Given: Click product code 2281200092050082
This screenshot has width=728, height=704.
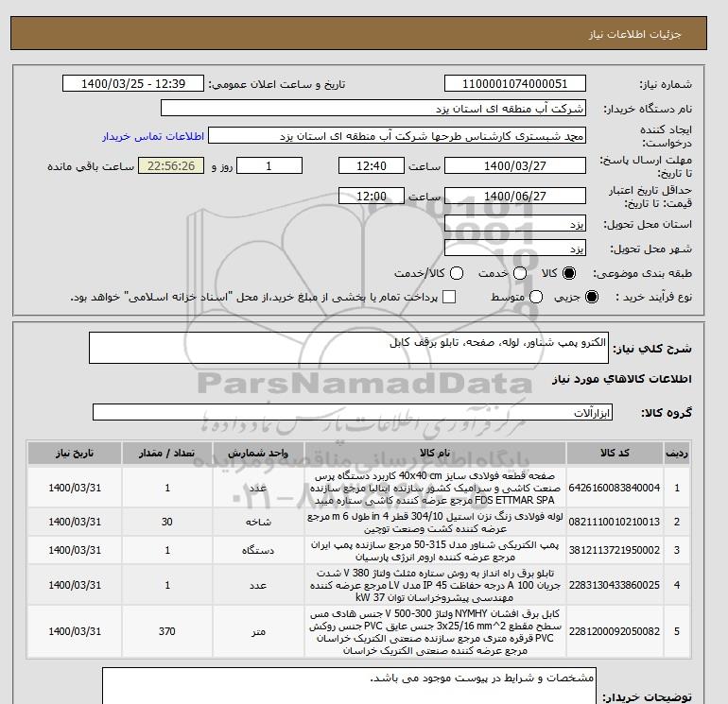Looking at the screenshot, I should pos(615,631).
